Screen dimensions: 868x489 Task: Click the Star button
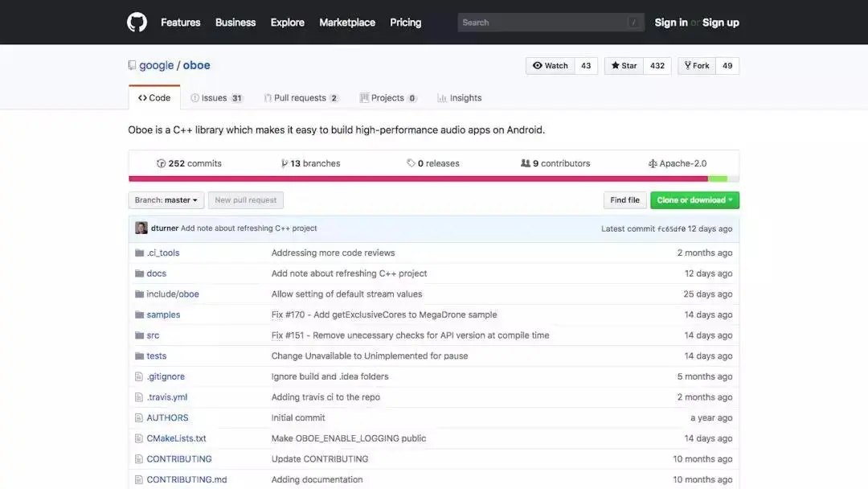point(624,66)
